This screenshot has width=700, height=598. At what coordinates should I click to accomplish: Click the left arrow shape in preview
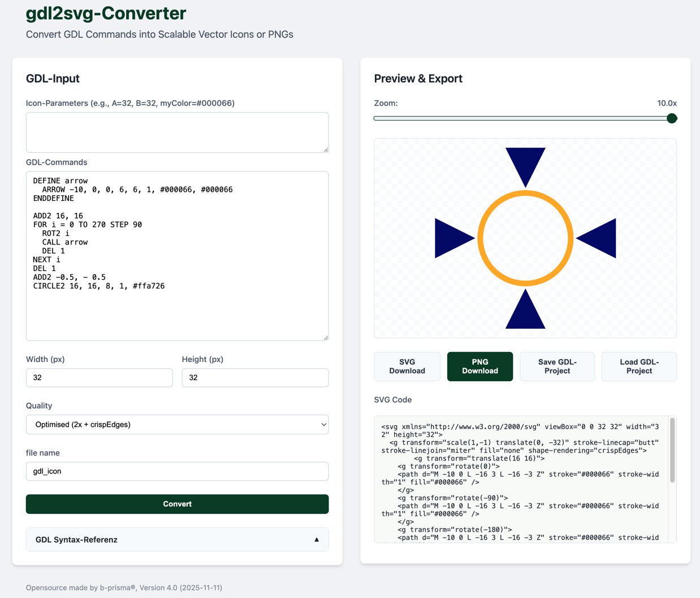(x=451, y=239)
